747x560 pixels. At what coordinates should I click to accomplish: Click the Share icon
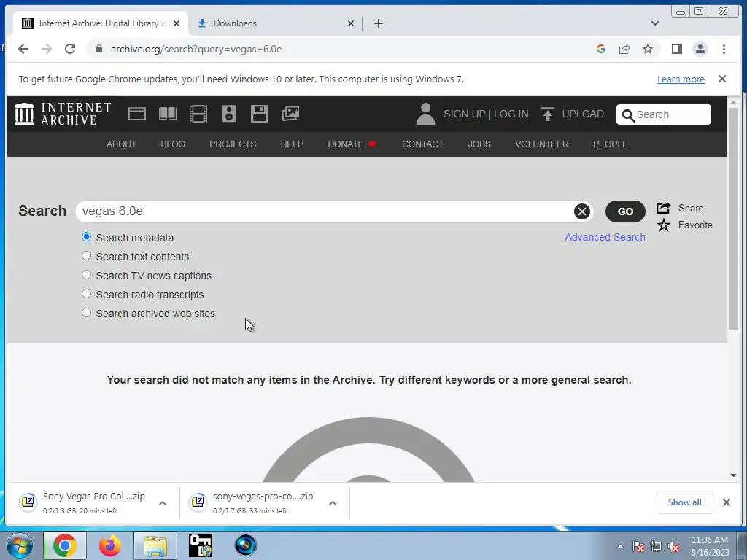pyautogui.click(x=663, y=208)
